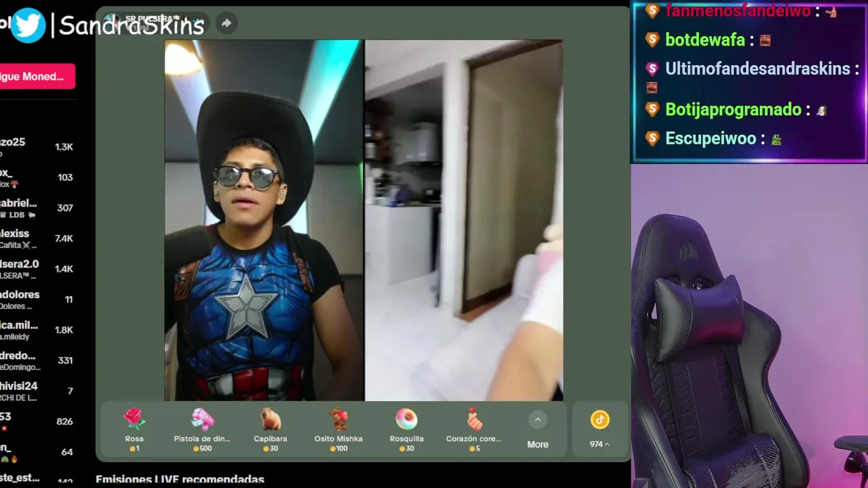The image size is (868, 488).
Task: Click the right guest video of the room
Action: coord(464,220)
